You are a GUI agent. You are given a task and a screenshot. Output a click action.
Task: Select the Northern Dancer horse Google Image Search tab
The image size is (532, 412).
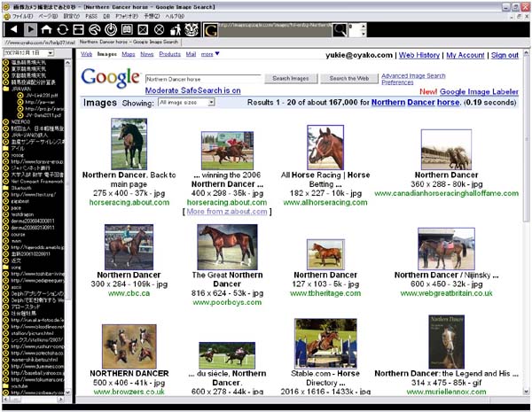point(129,42)
